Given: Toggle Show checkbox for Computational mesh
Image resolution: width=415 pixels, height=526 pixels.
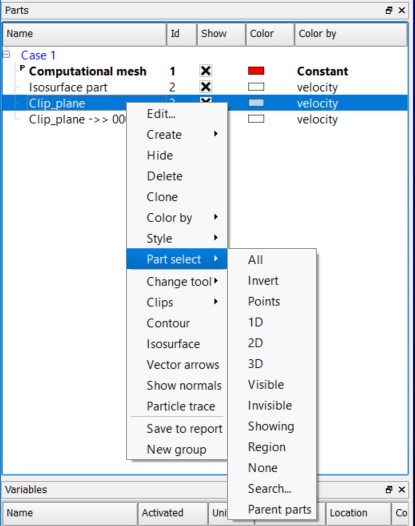Looking at the screenshot, I should point(205,71).
